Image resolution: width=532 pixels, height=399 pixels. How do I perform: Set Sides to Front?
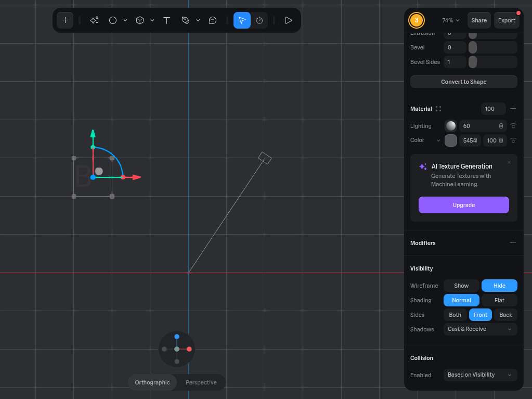[x=480, y=315]
